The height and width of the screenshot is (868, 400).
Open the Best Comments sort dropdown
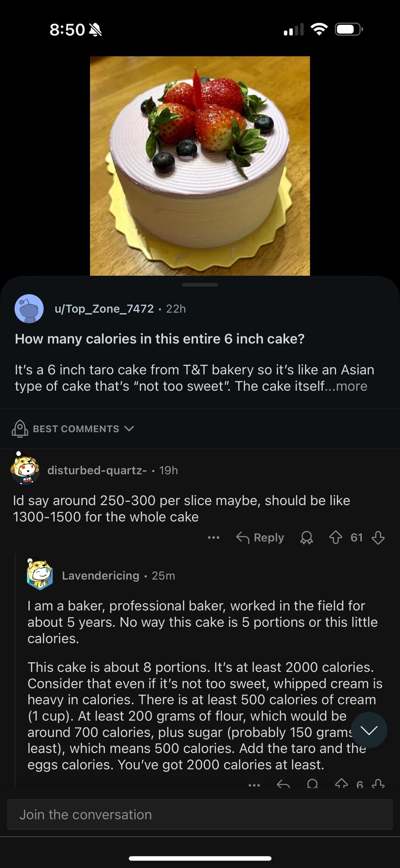[x=73, y=429]
